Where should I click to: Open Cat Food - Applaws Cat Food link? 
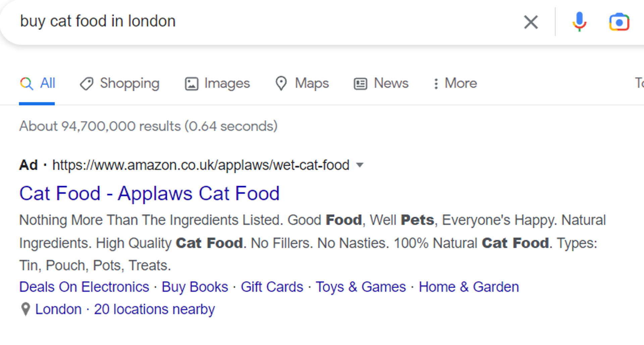[149, 193]
